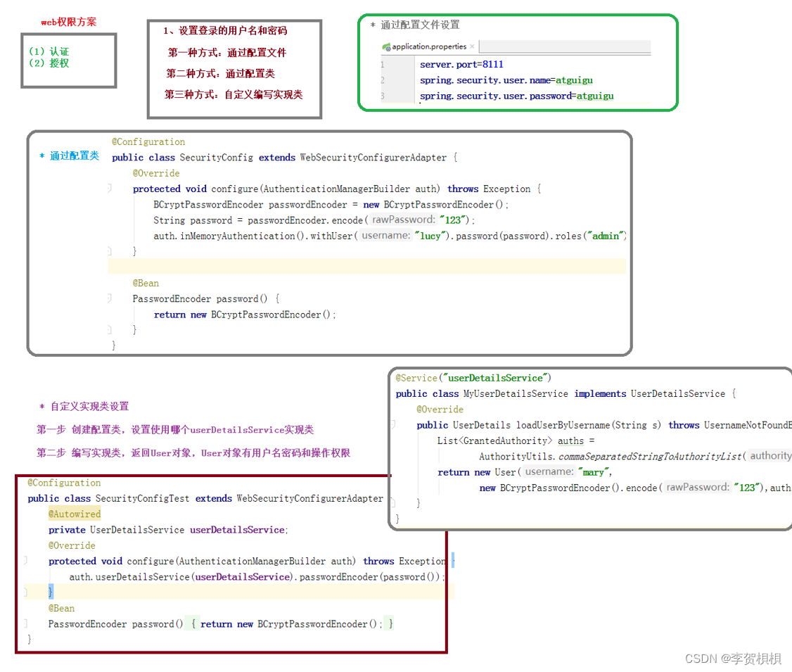Click '第二种方式: 通过配置类' line

click(220, 74)
